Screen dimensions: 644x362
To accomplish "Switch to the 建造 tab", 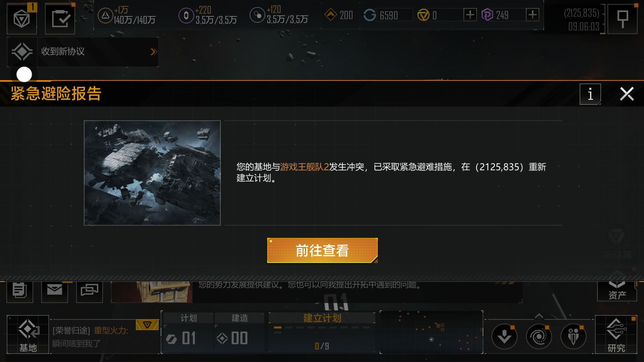I will [x=239, y=318].
